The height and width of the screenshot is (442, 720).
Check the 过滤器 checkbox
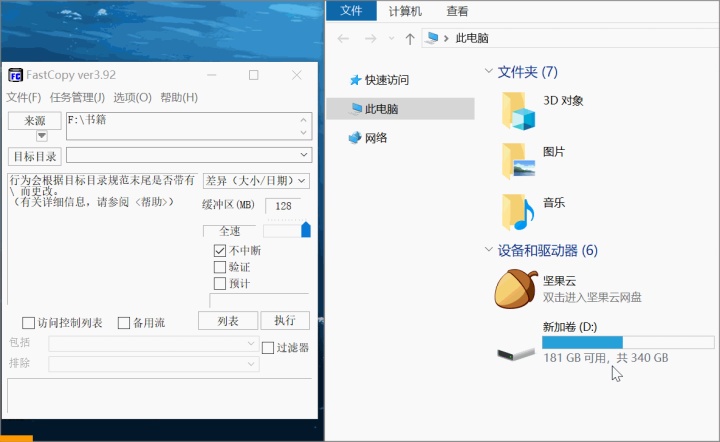coord(268,348)
